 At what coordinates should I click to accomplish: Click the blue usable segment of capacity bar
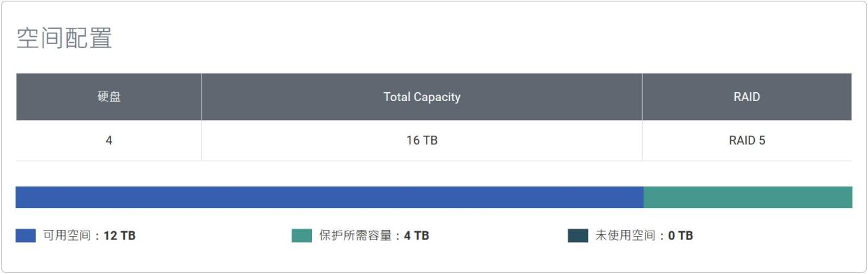[x=329, y=197]
